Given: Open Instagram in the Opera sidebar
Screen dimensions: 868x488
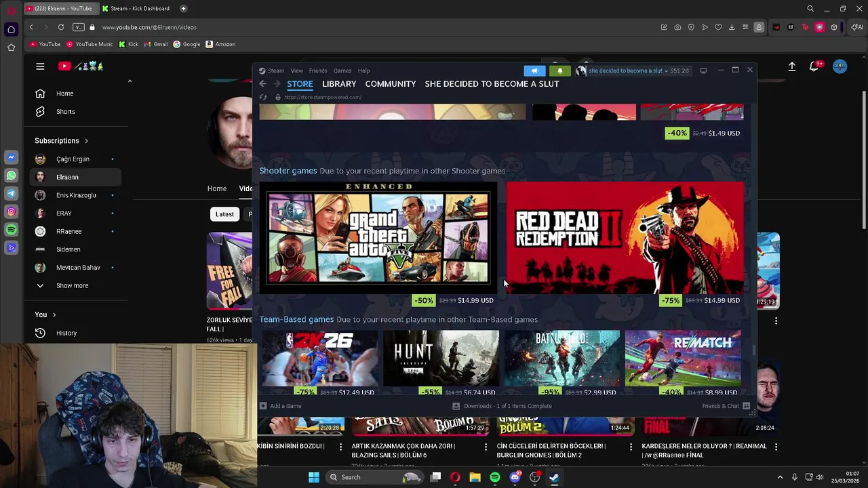Looking at the screenshot, I should pos(11,211).
